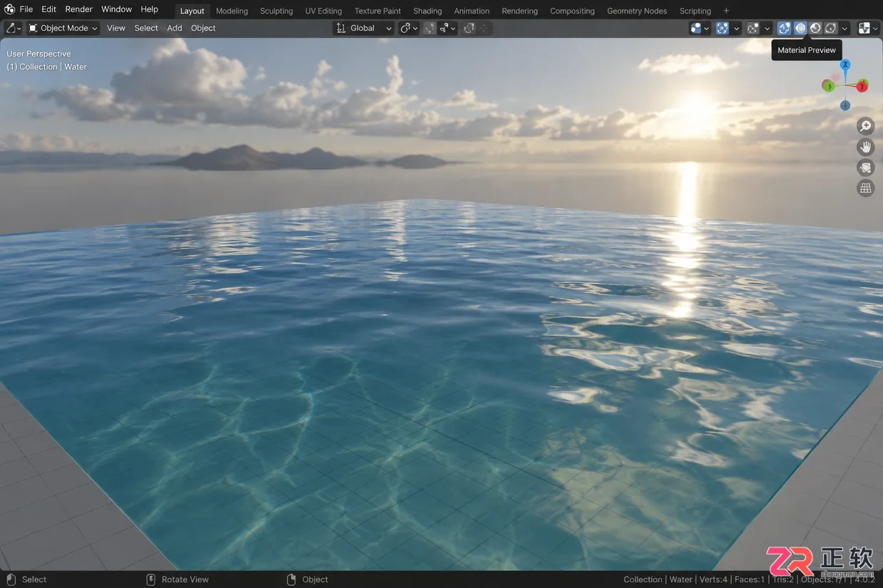Image resolution: width=883 pixels, height=588 pixels.
Task: Expand the overlays options dropdown arrow
Action: click(767, 28)
